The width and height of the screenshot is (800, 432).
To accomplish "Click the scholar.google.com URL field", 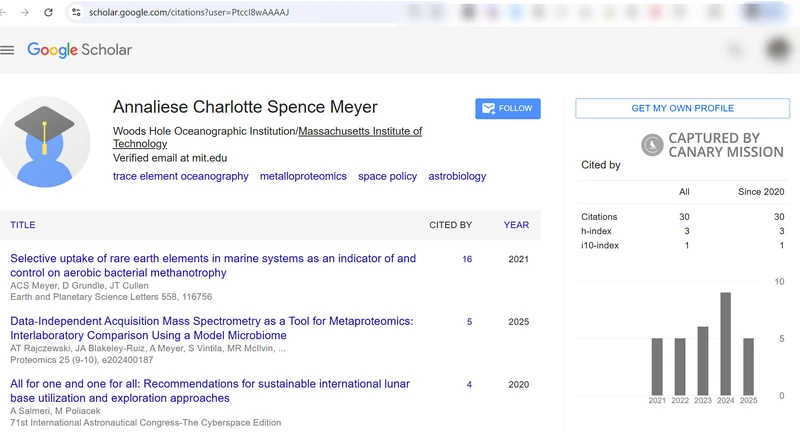I will (189, 12).
